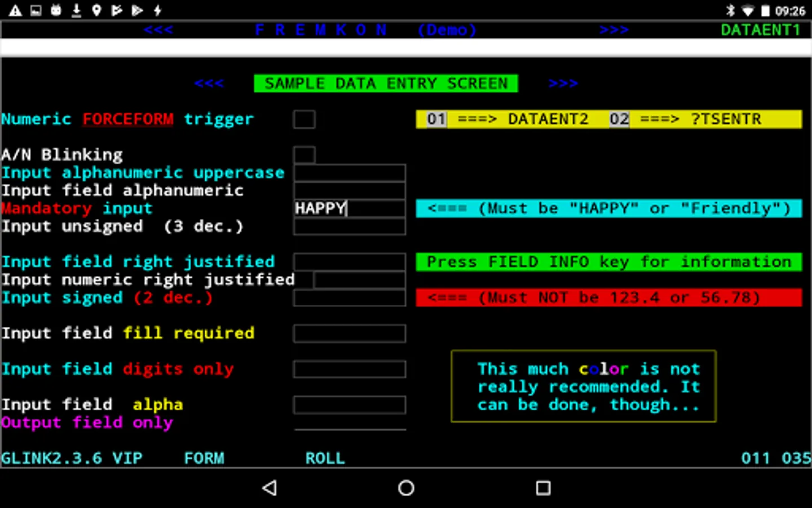Tap the Wi-Fi signal status icon

(x=748, y=10)
